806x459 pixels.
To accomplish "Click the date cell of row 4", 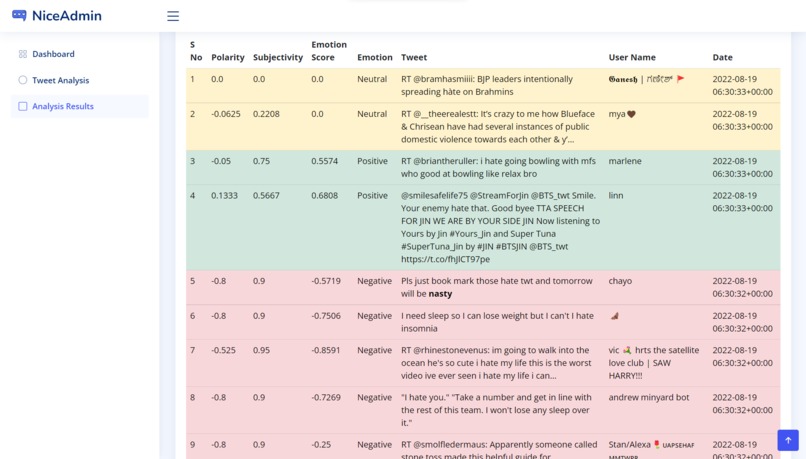I will (x=742, y=201).
